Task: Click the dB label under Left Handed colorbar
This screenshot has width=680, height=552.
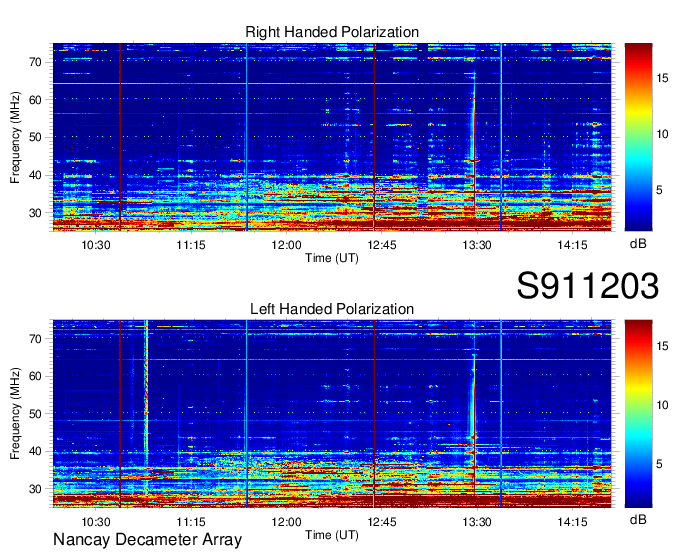Action: point(638,519)
